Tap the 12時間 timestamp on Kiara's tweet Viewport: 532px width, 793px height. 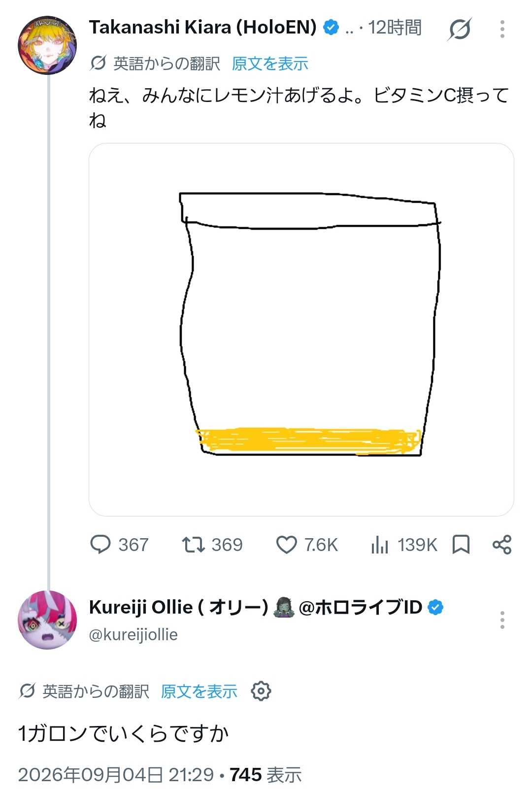pyautogui.click(x=395, y=28)
